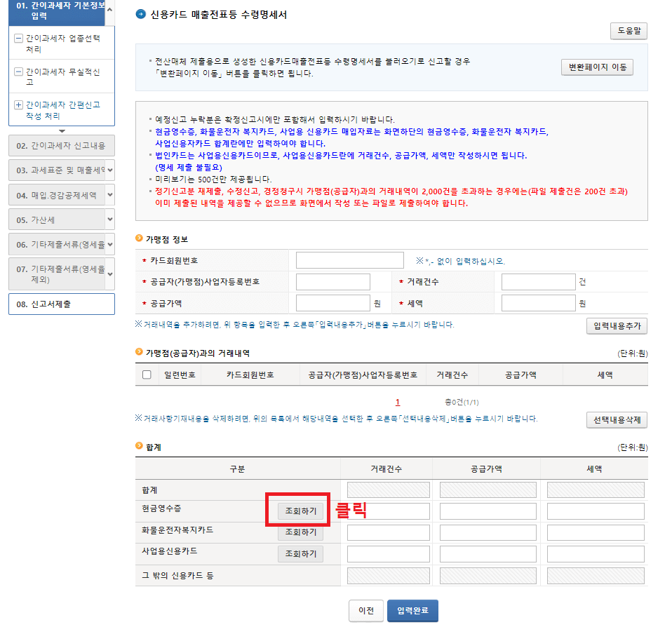This screenshot has width=672, height=627.
Task: Focus the 화물운전자복지카드 공급가액 field
Action: (488, 533)
